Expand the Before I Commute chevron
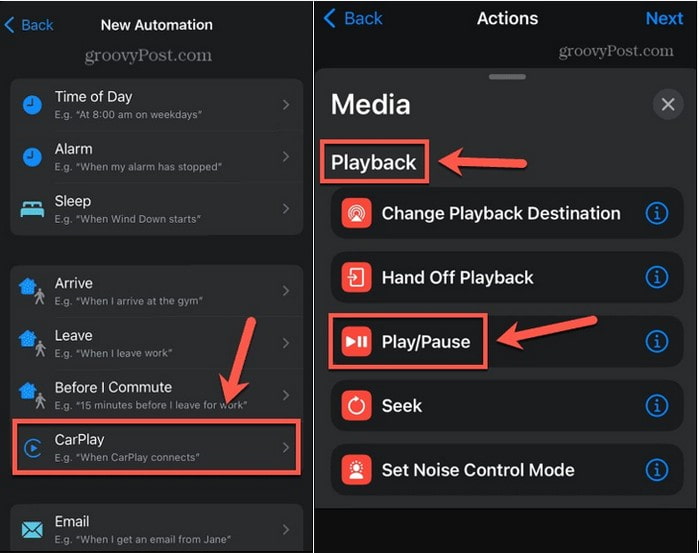 [x=286, y=395]
